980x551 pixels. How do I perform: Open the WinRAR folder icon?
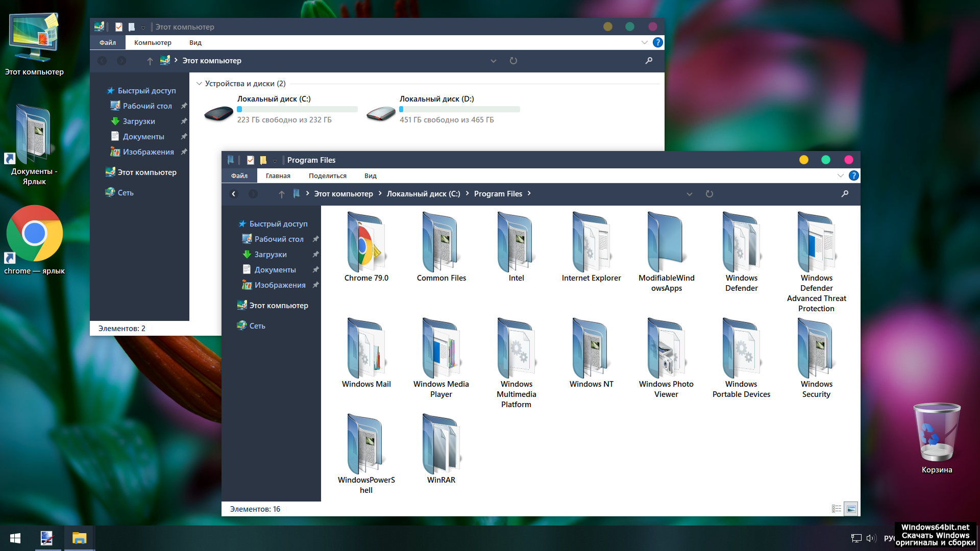click(x=441, y=445)
